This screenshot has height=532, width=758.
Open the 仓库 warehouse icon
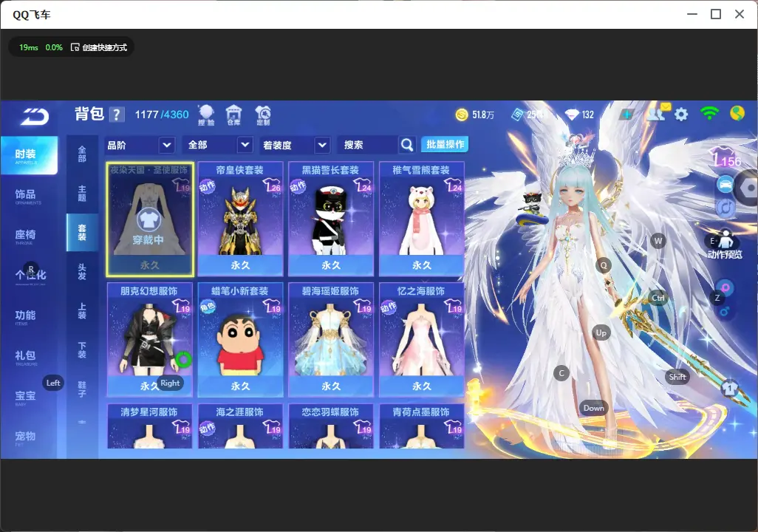[234, 115]
